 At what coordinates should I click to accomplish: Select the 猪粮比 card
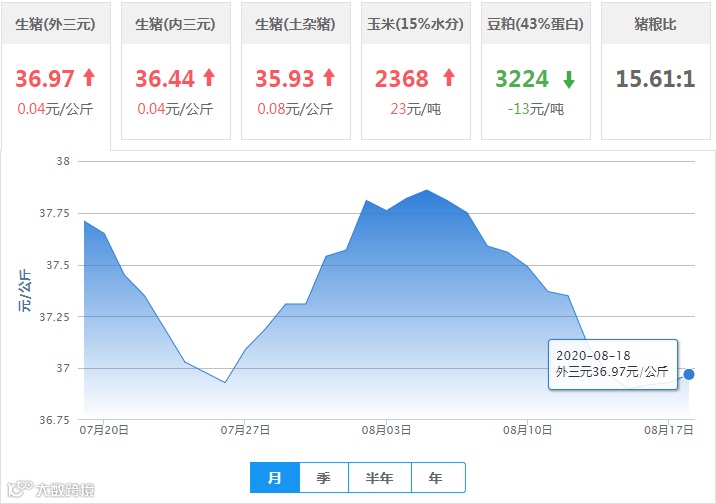[656, 71]
